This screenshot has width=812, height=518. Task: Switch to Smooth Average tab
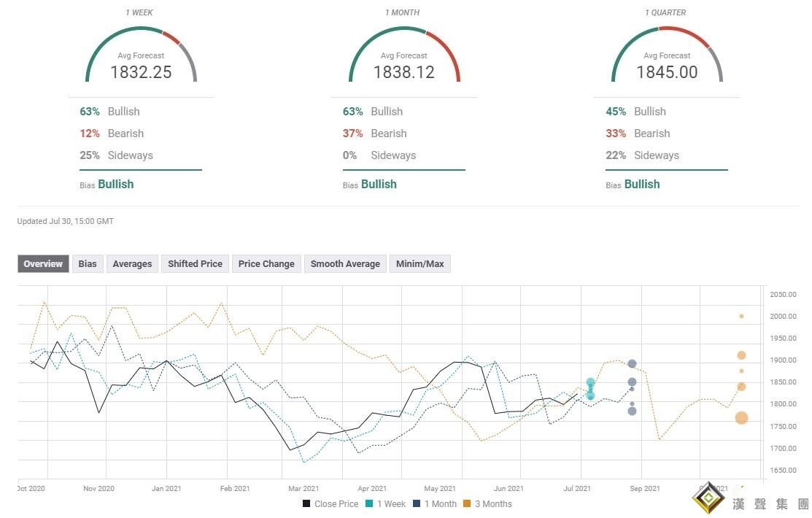tap(345, 263)
